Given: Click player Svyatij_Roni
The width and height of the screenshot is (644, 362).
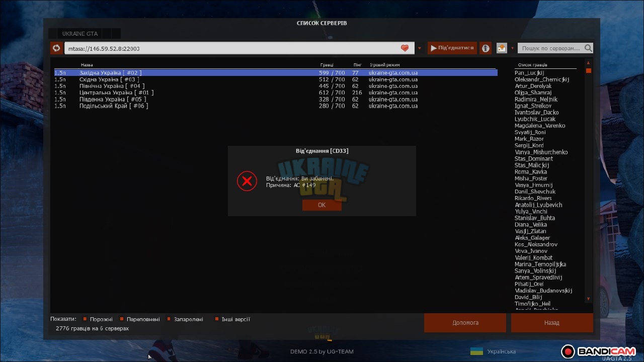Looking at the screenshot, I should pos(530,132).
